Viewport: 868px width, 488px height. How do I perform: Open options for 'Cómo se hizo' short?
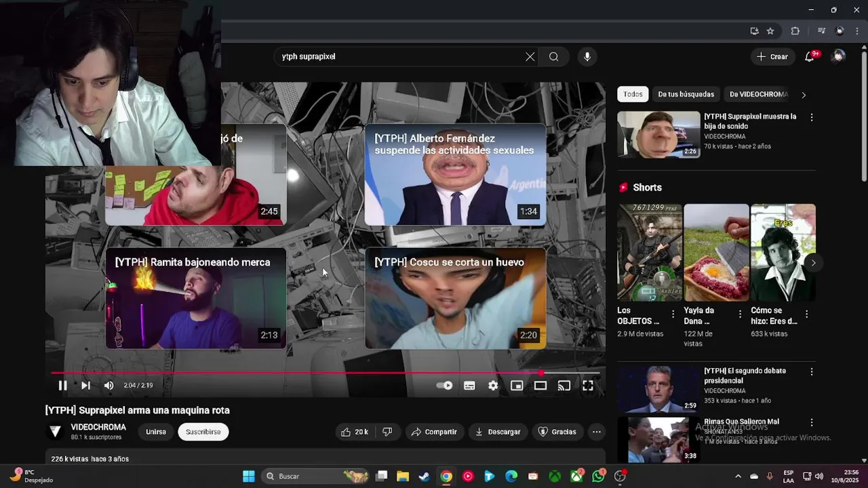tap(807, 314)
